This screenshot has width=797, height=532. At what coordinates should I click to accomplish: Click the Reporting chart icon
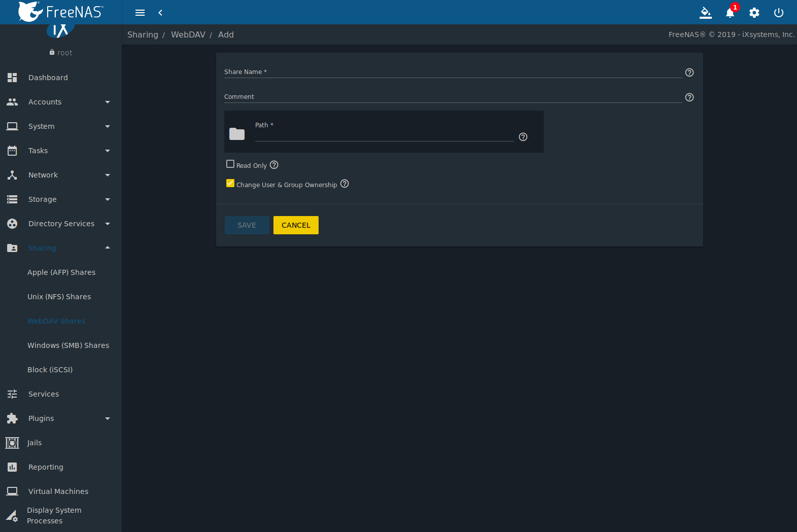coord(12,467)
